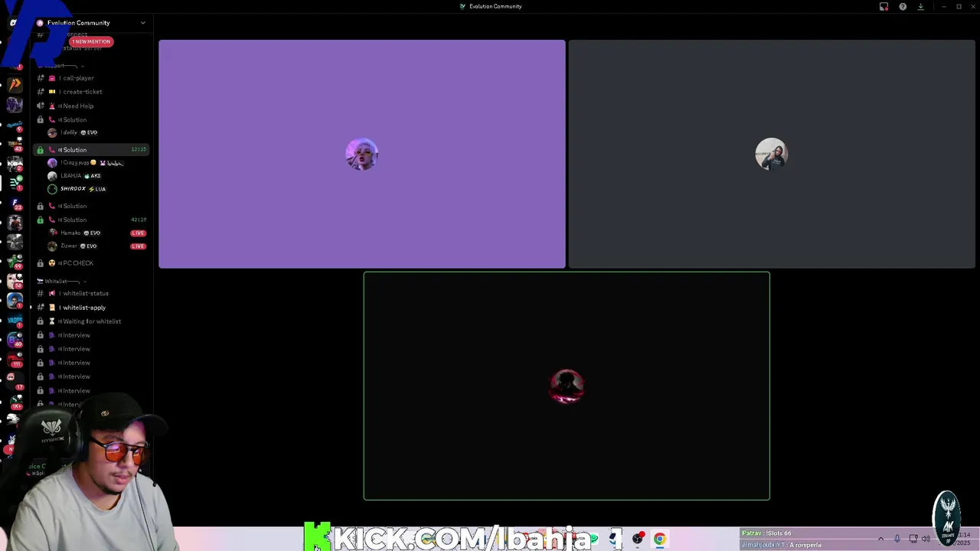The image size is (980, 551).
Task: Open Google Chrome from the taskbar
Action: pyautogui.click(x=659, y=539)
